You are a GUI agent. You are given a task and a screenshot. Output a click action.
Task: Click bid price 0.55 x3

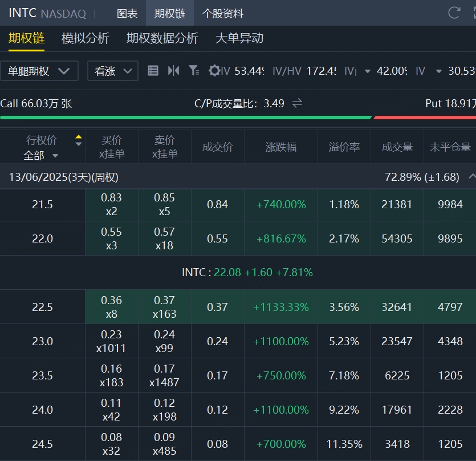tap(111, 238)
